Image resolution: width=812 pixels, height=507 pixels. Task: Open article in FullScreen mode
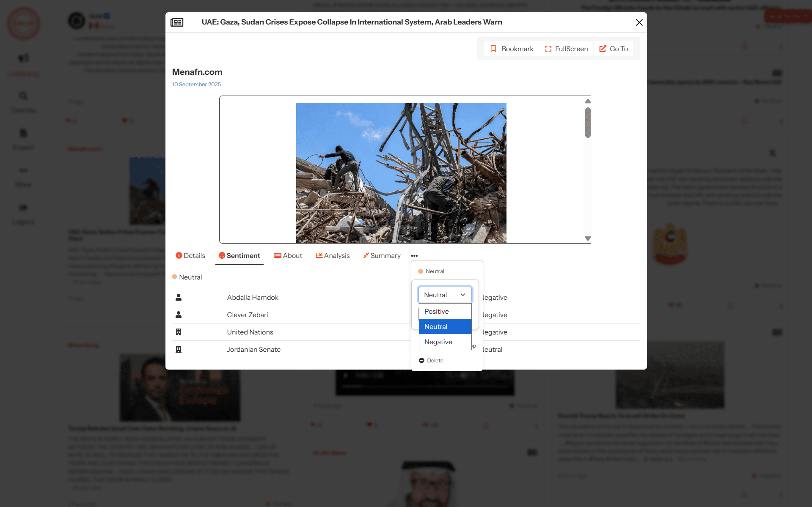[x=567, y=49]
